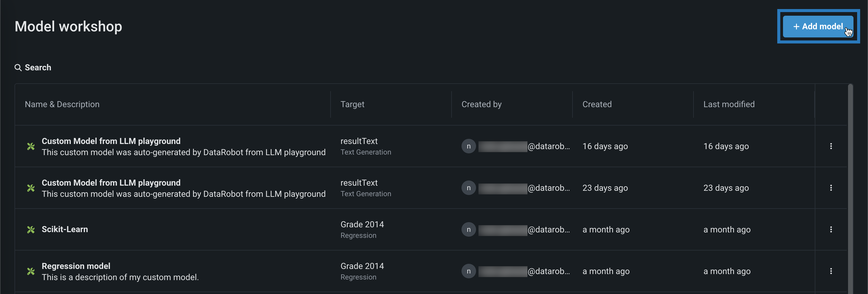This screenshot has height=294, width=868.
Task: Sort by the Last modified column header
Action: tap(729, 104)
